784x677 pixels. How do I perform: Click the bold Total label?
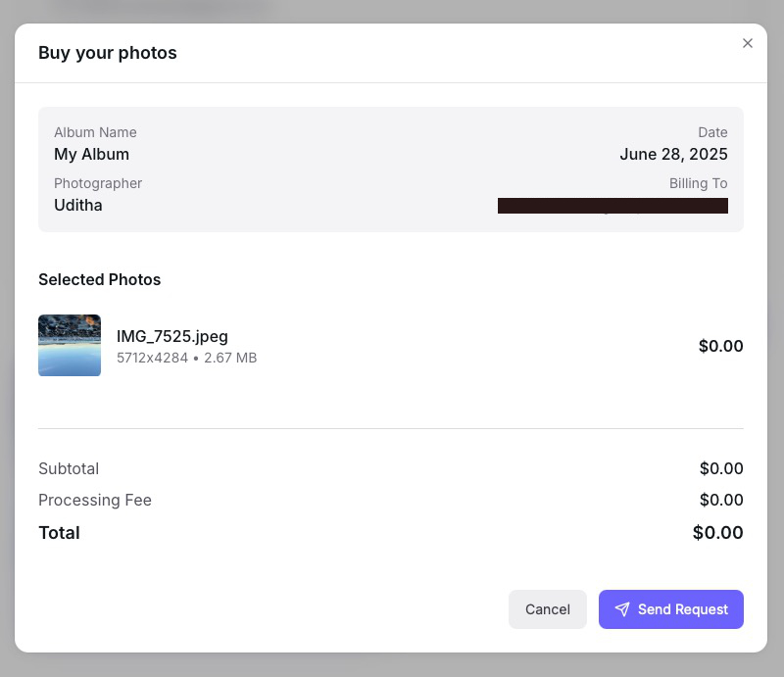point(59,533)
